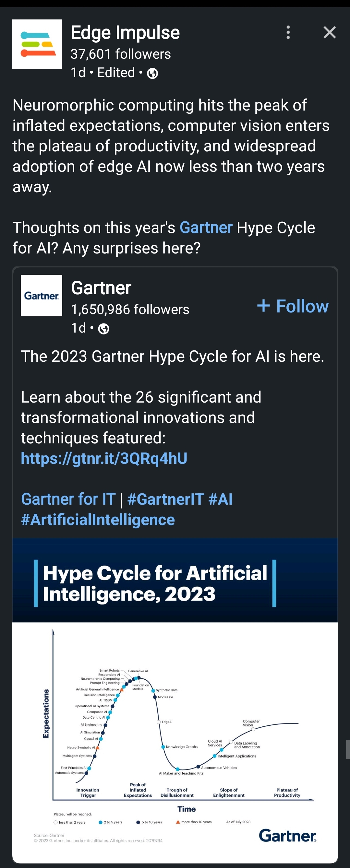Tap the Gartner logo avatar
350x868 pixels.
click(x=42, y=296)
